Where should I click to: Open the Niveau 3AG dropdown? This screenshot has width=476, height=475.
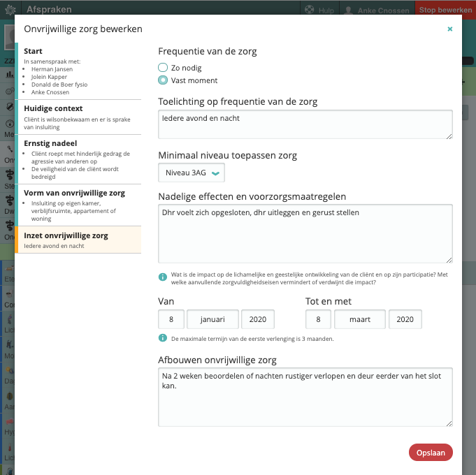(192, 173)
